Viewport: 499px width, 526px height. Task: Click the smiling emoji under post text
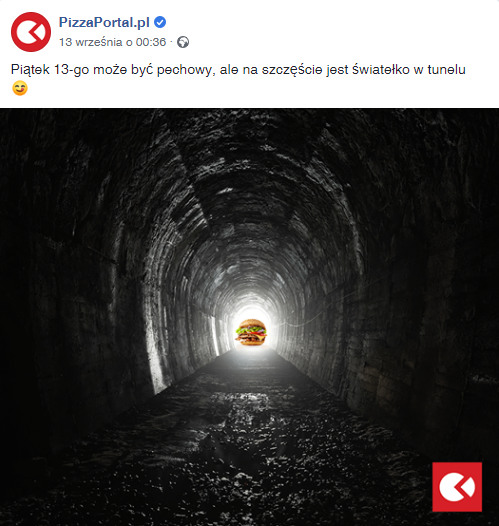click(x=20, y=88)
